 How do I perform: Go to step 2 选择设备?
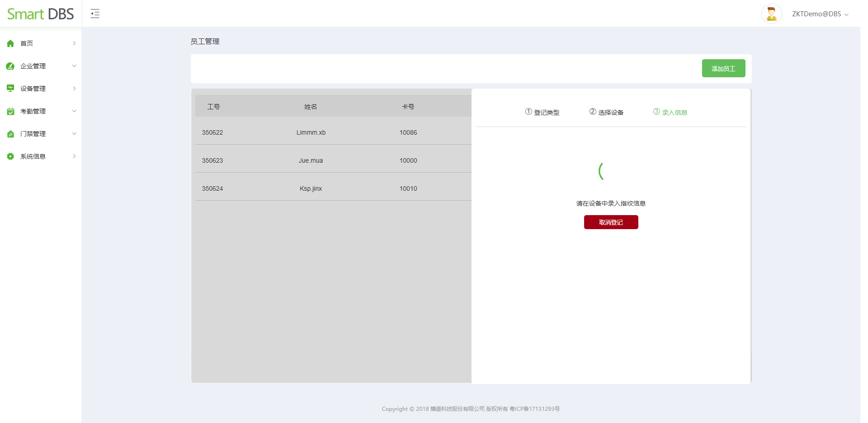pos(606,112)
